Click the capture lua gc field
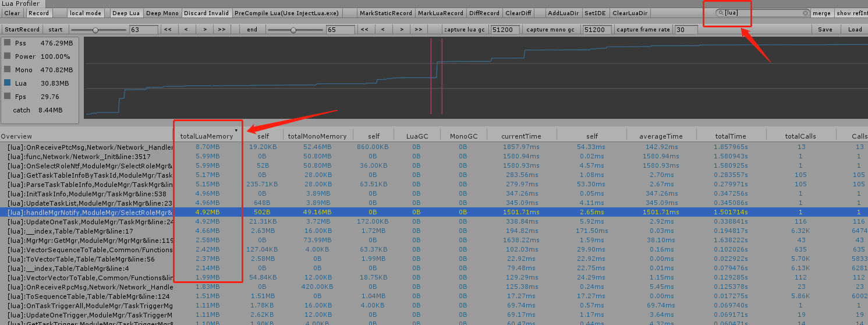Image resolution: width=868 pixels, height=325 pixels. point(505,30)
